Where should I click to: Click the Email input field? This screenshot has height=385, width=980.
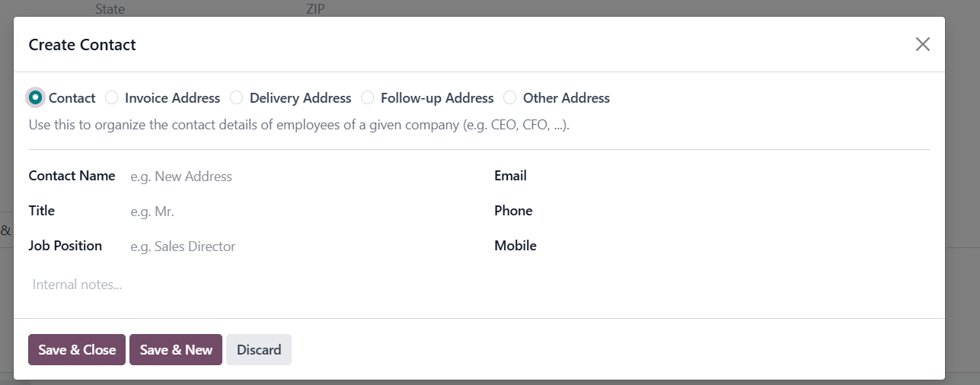pyautogui.click(x=762, y=176)
